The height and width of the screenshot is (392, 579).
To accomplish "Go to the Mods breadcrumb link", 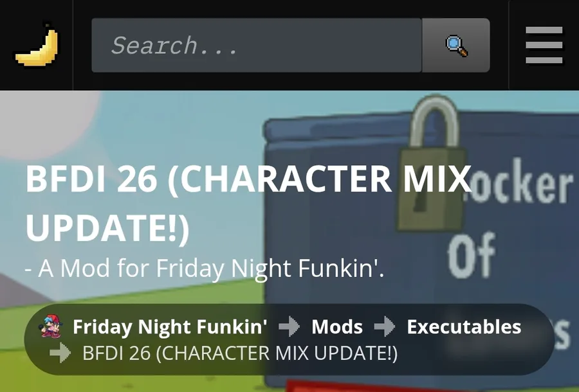I will [337, 326].
